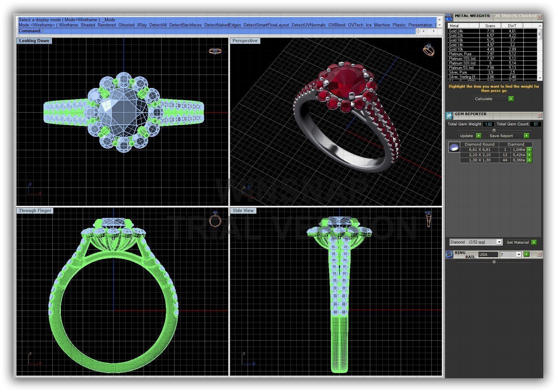Click the USA ring standard field
The width and height of the screenshot is (557, 392).
click(x=488, y=255)
